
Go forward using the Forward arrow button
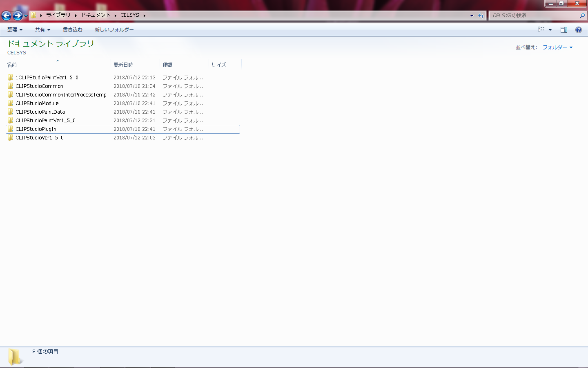pyautogui.click(x=18, y=16)
